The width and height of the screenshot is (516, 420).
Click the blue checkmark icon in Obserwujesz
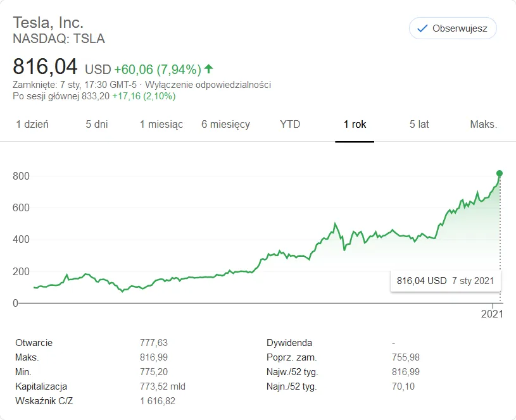[422, 28]
